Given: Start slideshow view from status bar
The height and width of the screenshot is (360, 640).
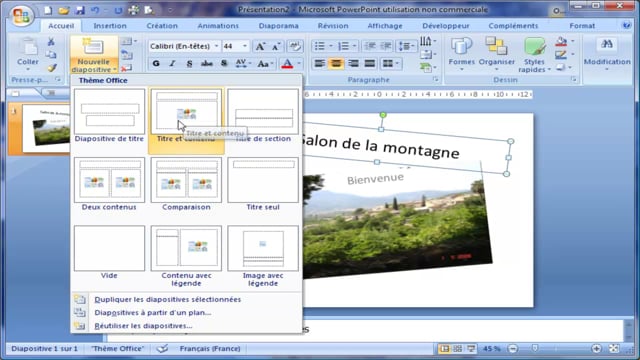Looking at the screenshot, I should (471, 349).
